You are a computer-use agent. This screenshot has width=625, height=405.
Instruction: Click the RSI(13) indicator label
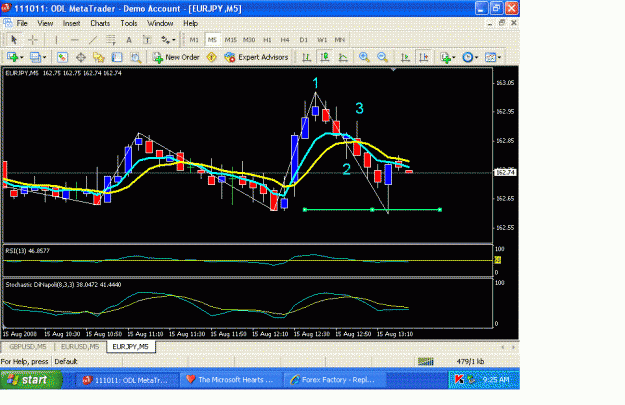pyautogui.click(x=28, y=251)
